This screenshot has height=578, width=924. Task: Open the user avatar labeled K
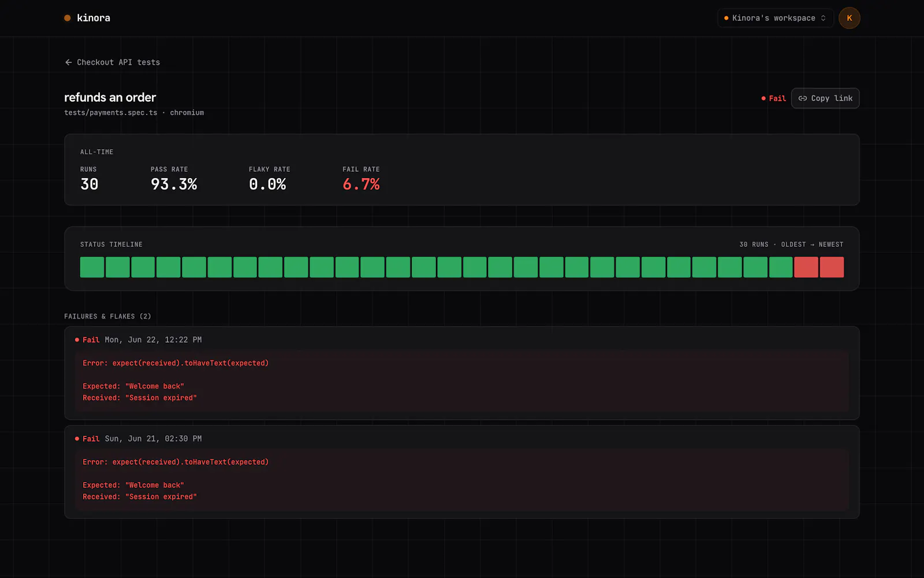[849, 18]
